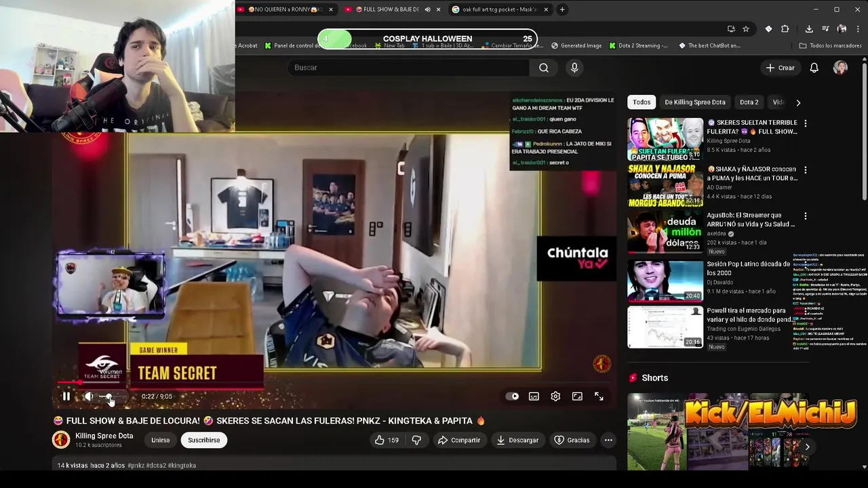Click the install/cast icon in address bar
Screen dimensions: 868x488
tap(731, 28)
